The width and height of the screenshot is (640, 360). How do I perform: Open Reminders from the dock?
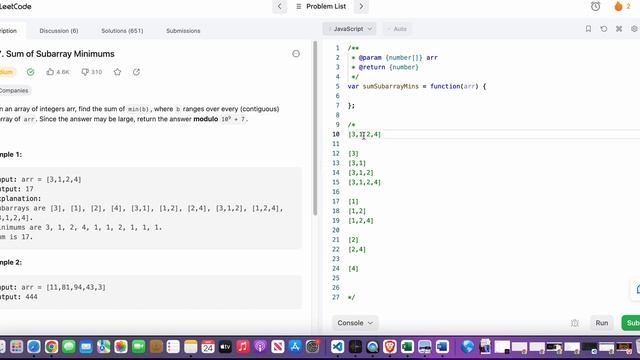coord(173,347)
